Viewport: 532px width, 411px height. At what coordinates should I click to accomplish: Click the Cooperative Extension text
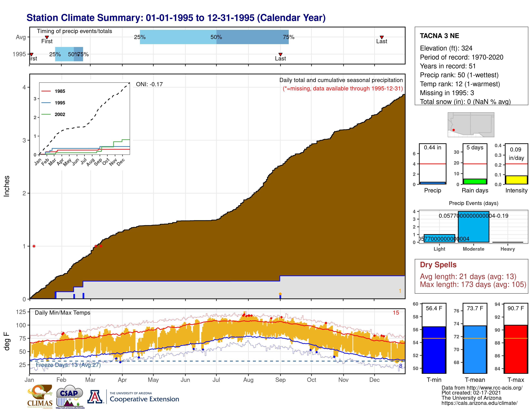144,399
